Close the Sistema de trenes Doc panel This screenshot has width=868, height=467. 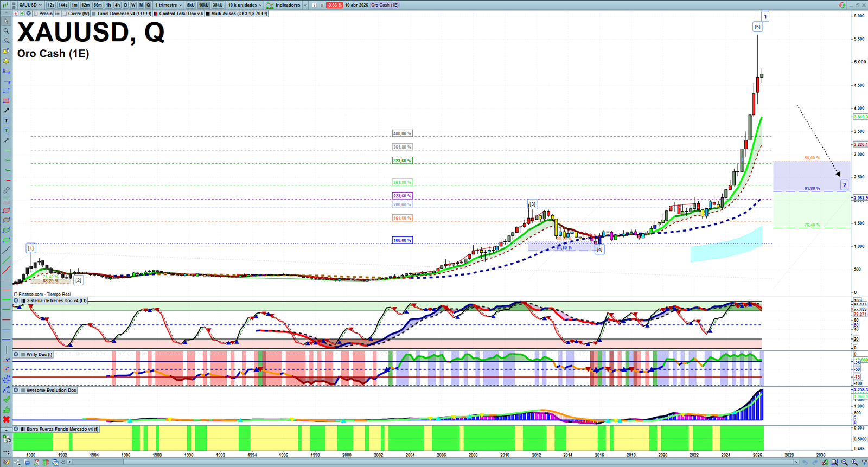[16, 300]
